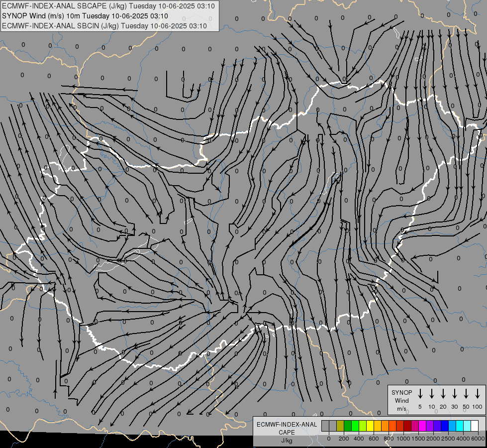The width and height of the screenshot is (487, 448).
Task: Click the SYNOP Wind 10m title line
Action: (x=85, y=16)
